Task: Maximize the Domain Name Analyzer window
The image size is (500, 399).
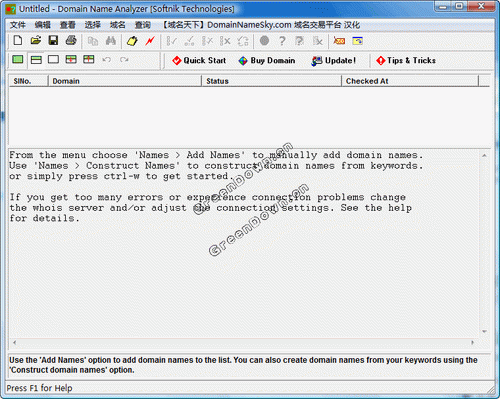Action: click(x=459, y=6)
